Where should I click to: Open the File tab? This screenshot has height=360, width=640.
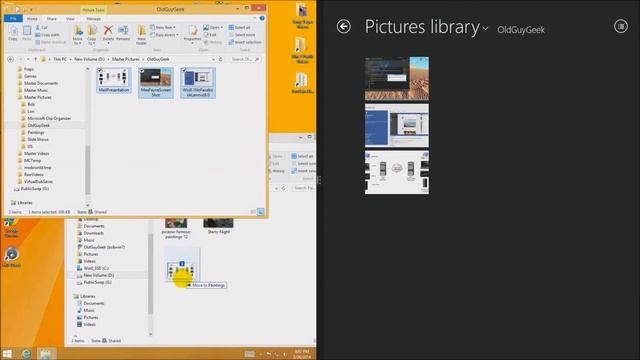click(x=13, y=18)
